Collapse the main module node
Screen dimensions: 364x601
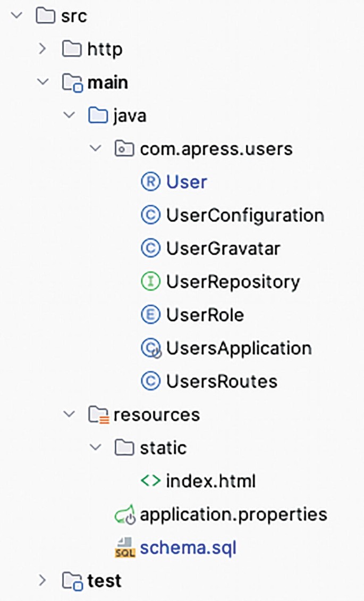(x=43, y=82)
